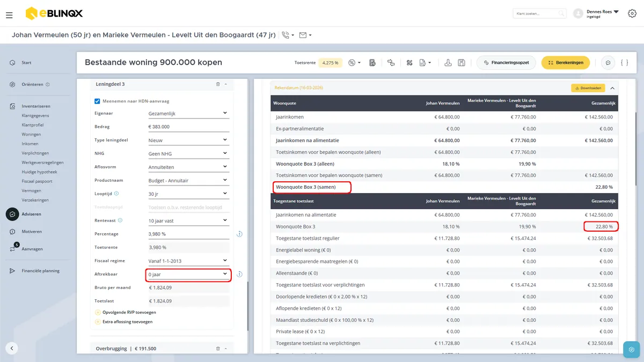Open the Aflosvorm dropdown
This screenshot has height=362, width=644.
tap(188, 167)
